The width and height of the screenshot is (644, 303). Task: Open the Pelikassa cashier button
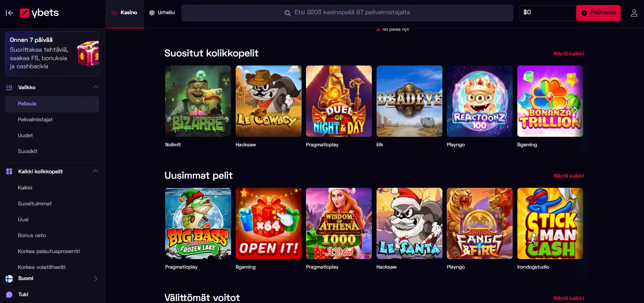pyautogui.click(x=598, y=13)
